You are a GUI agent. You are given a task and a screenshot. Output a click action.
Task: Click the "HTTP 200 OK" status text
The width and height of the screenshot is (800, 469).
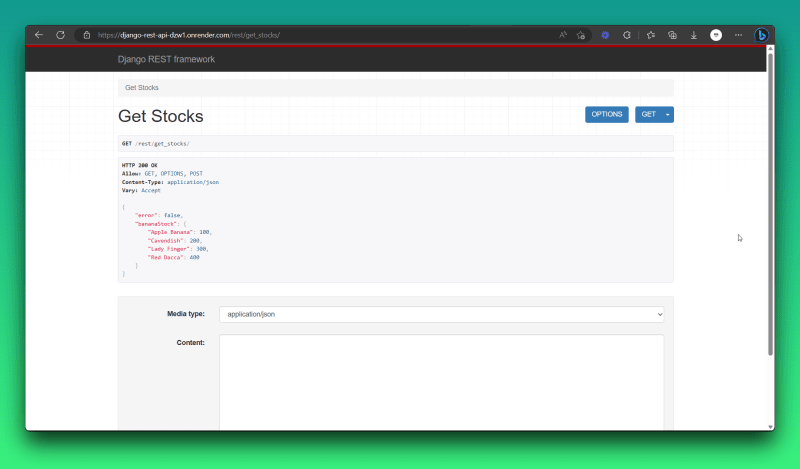[x=139, y=165]
